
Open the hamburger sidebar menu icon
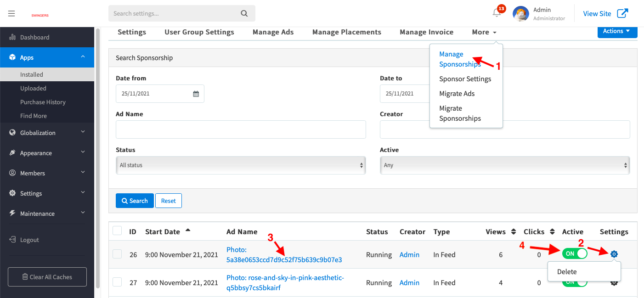coord(11,14)
